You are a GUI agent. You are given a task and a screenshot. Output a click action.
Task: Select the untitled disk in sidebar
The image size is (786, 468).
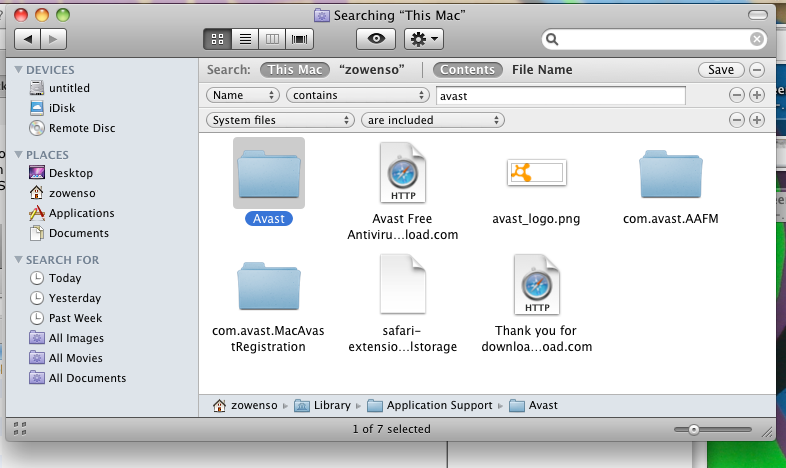(59, 88)
